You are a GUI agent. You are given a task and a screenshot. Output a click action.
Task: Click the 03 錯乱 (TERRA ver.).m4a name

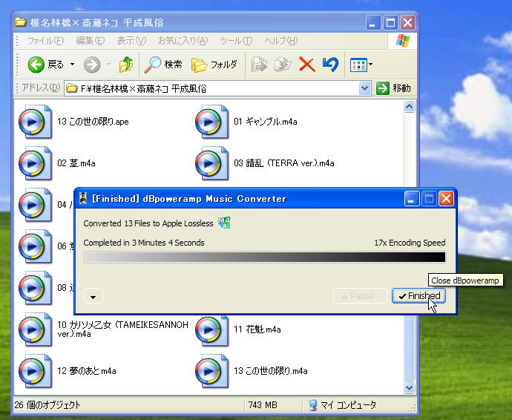click(x=283, y=163)
